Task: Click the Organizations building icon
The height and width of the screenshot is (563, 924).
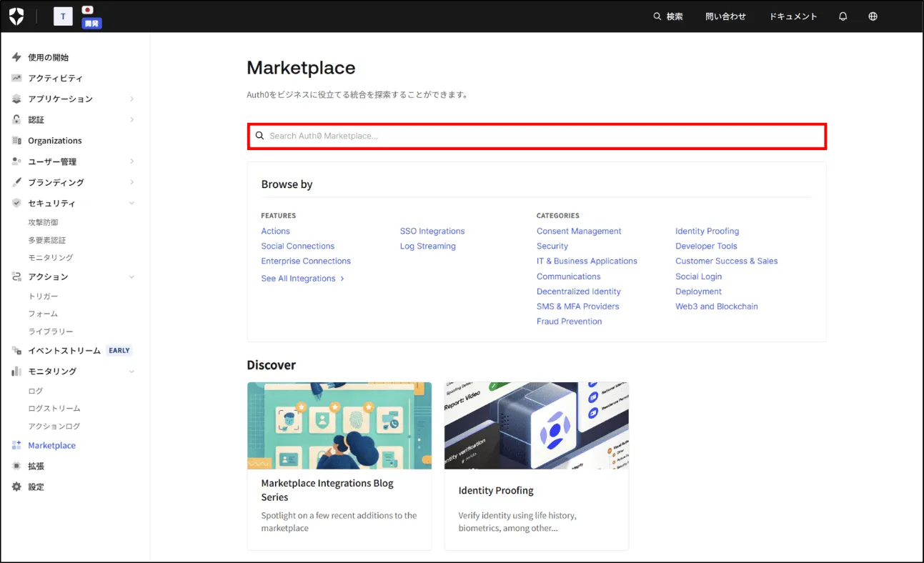Action: (16, 141)
